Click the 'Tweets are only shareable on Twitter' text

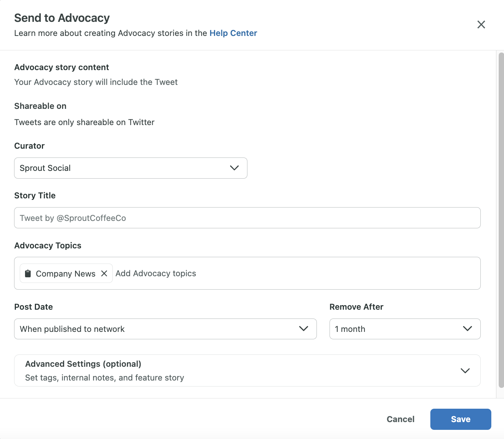pos(84,122)
